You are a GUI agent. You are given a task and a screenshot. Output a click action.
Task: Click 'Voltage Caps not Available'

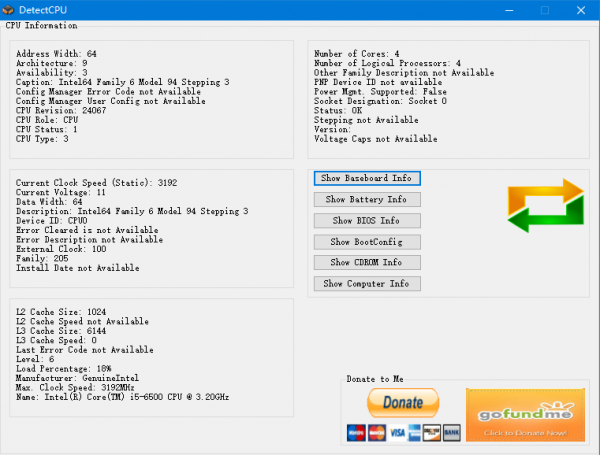tap(376, 139)
